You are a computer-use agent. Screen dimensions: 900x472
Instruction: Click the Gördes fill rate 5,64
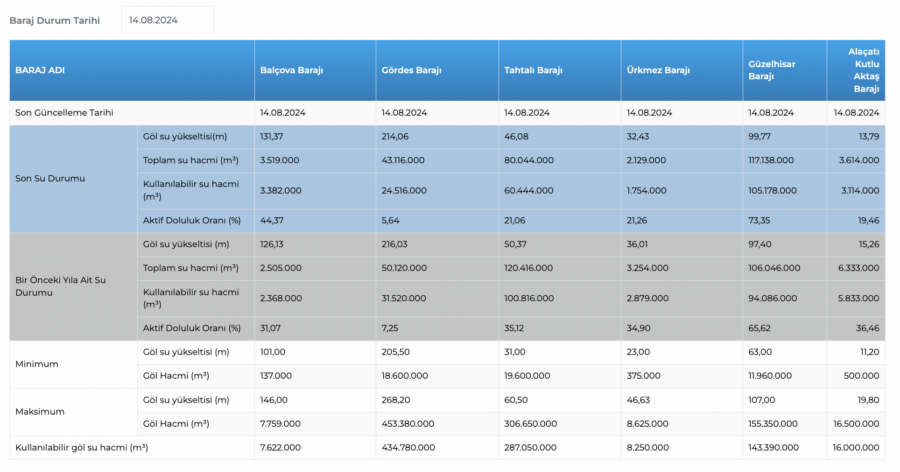pyautogui.click(x=390, y=220)
